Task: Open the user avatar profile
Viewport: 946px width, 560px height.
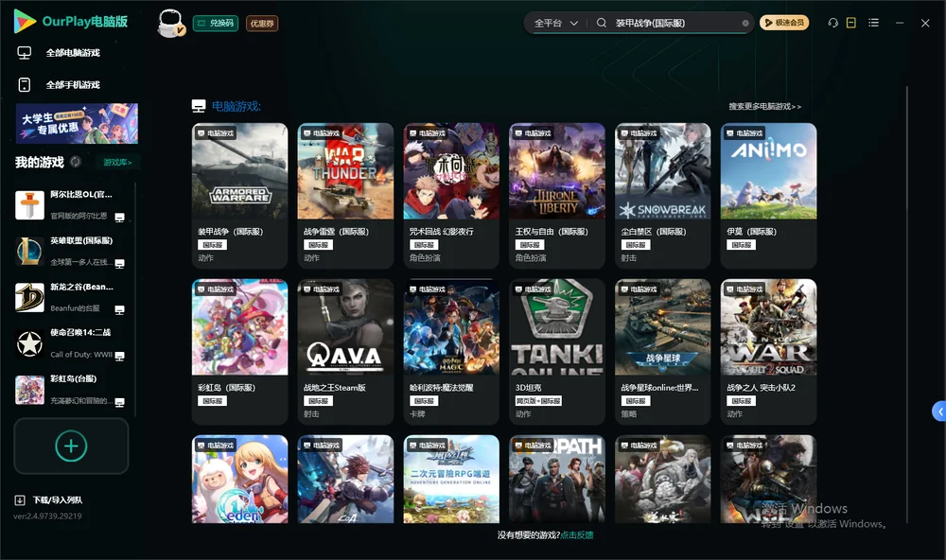Action: [x=170, y=23]
